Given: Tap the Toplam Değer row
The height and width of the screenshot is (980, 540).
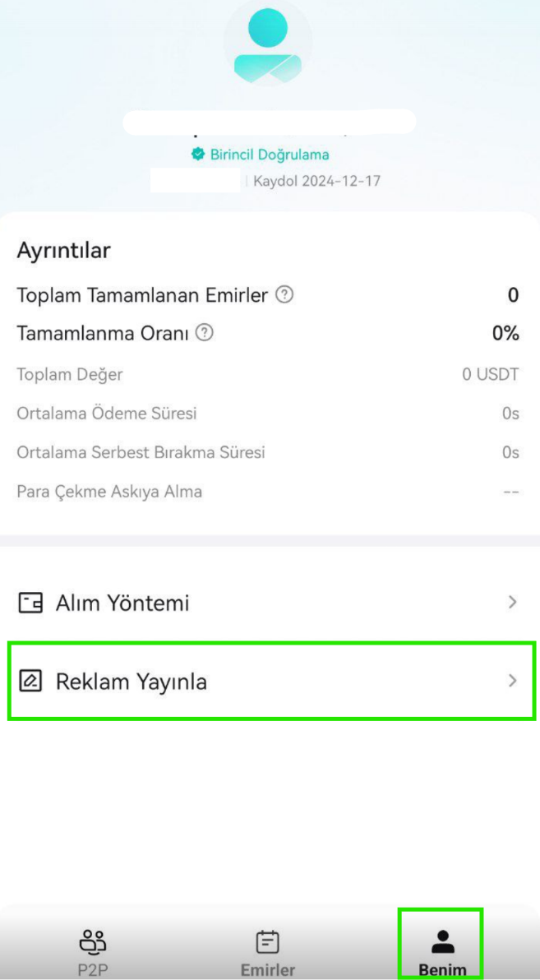Looking at the screenshot, I should point(268,375).
